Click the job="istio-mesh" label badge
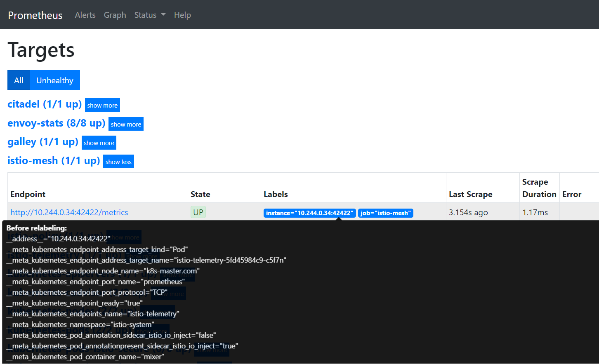 385,213
